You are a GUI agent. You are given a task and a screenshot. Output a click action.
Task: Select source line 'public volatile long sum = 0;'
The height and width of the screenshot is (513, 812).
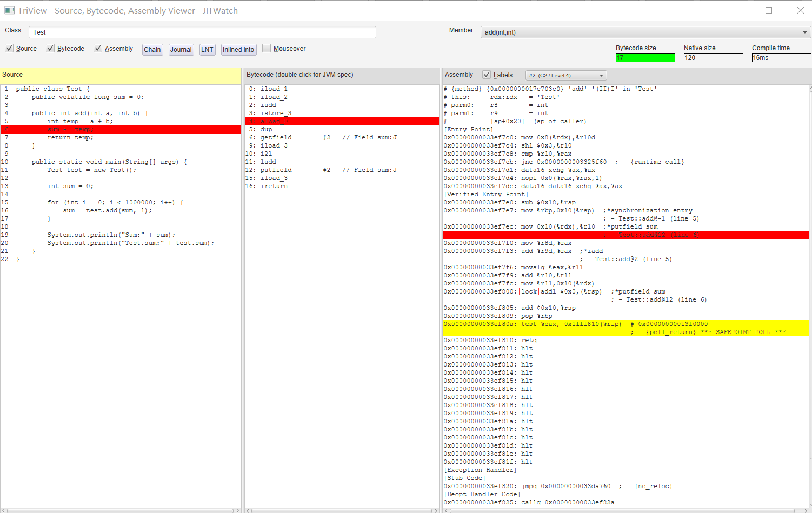(x=88, y=97)
